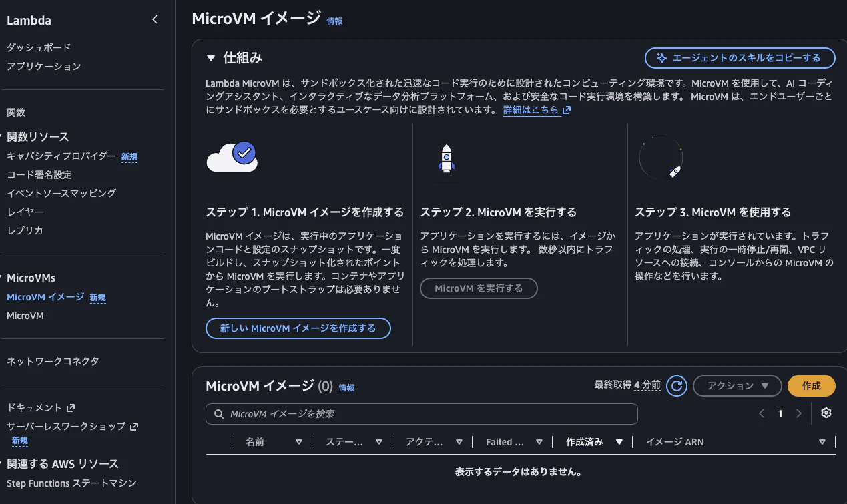This screenshot has height=504, width=847.
Task: Click external link icon beside 詳細はこちら
Action: point(567,111)
